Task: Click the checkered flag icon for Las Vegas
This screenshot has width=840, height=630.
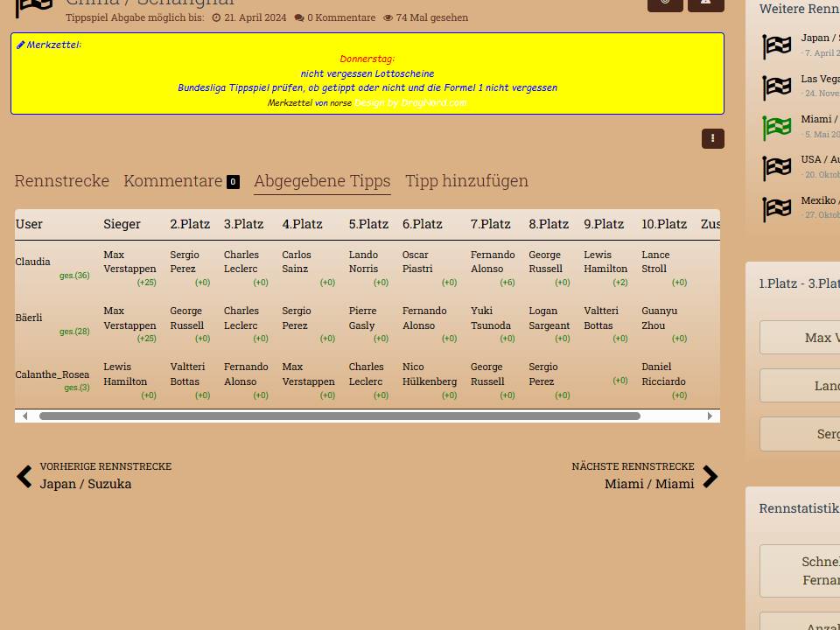Action: click(x=776, y=87)
